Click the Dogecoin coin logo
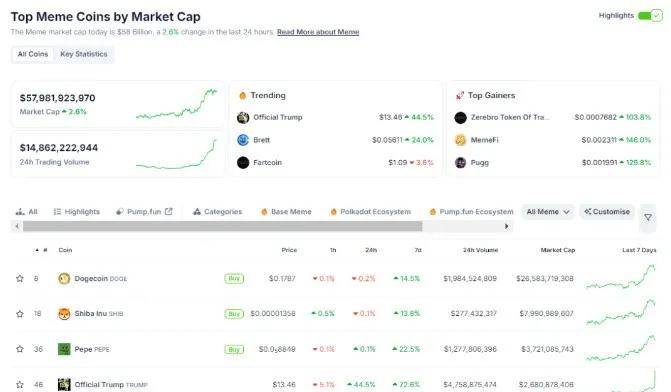This screenshot has width=671, height=392. (64, 279)
